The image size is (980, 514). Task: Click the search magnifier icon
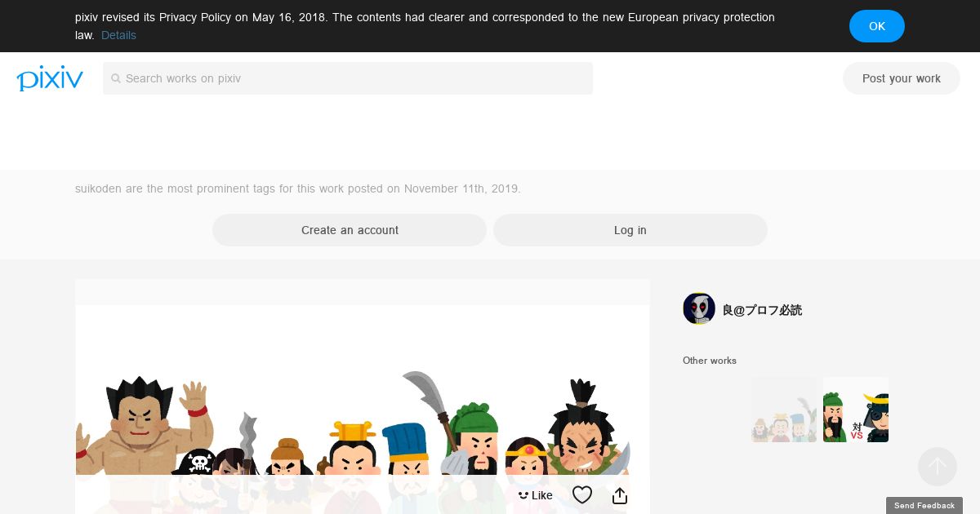tap(116, 78)
